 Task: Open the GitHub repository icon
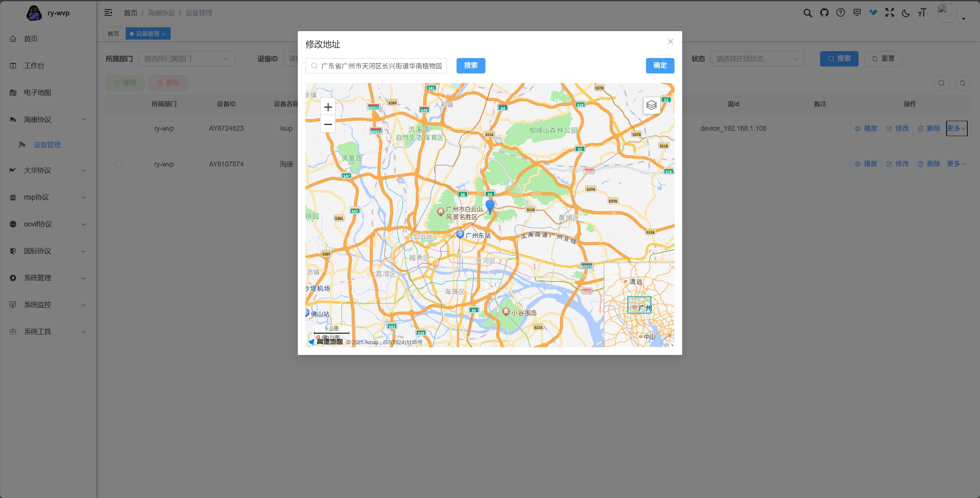coord(824,13)
